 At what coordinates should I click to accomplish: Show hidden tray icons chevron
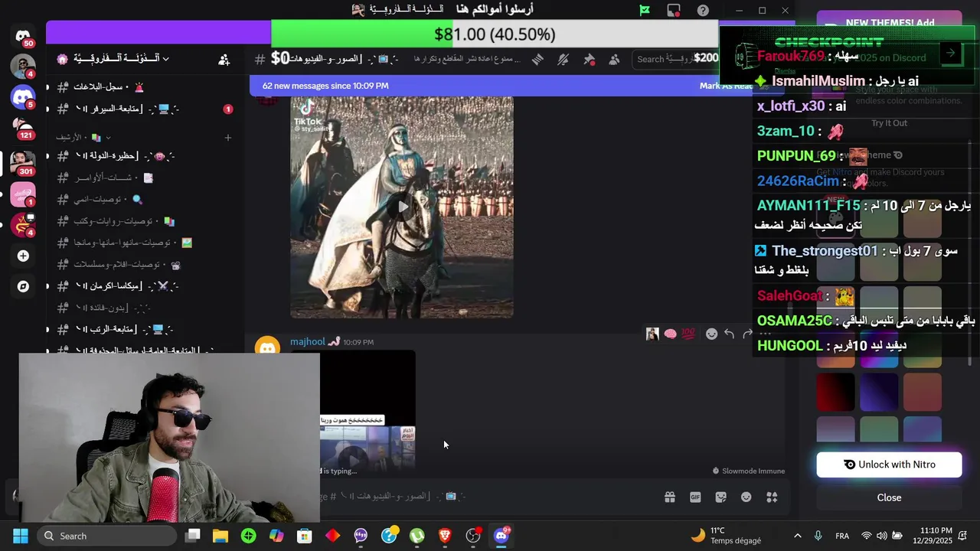[798, 536]
